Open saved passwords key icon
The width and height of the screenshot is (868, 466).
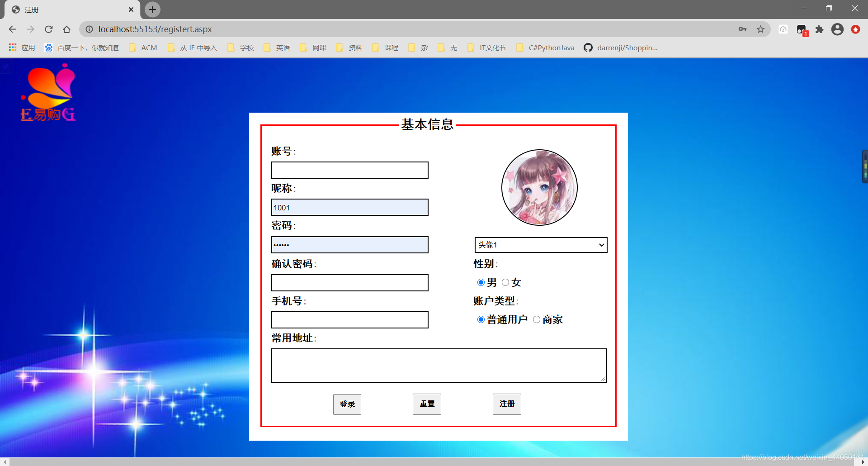coord(742,29)
